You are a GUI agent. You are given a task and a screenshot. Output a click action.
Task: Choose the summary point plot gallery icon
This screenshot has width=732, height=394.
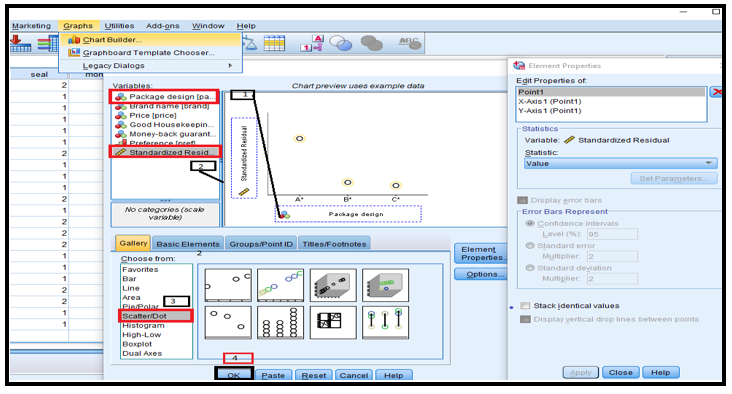click(228, 322)
